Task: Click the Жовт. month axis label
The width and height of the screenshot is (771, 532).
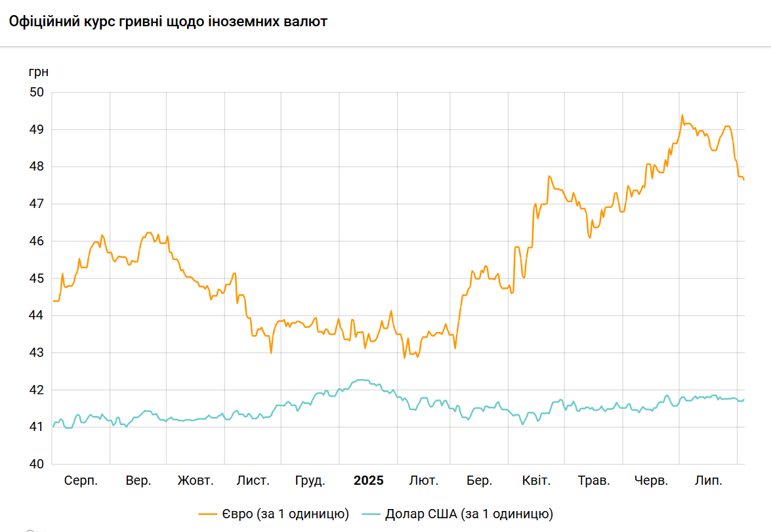Action: (x=196, y=481)
